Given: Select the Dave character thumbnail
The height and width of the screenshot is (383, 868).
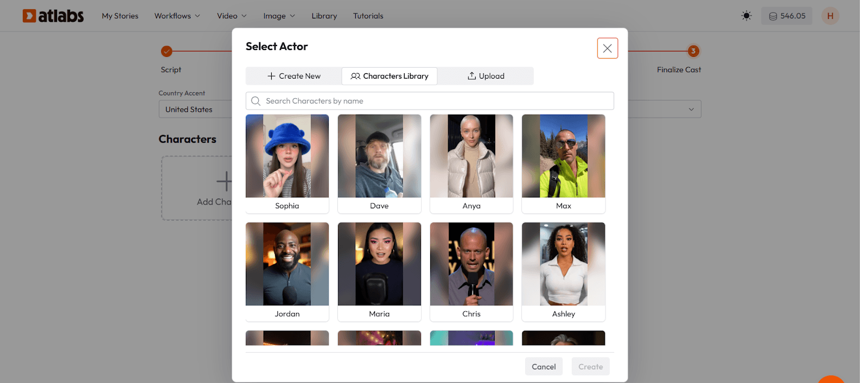Looking at the screenshot, I should pos(379,156).
